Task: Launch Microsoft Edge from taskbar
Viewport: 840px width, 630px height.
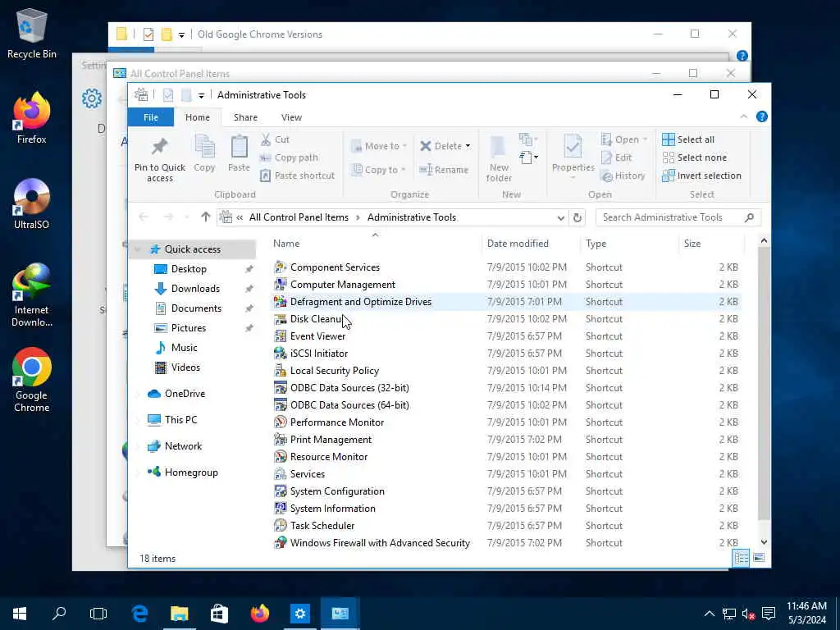Action: (139, 614)
